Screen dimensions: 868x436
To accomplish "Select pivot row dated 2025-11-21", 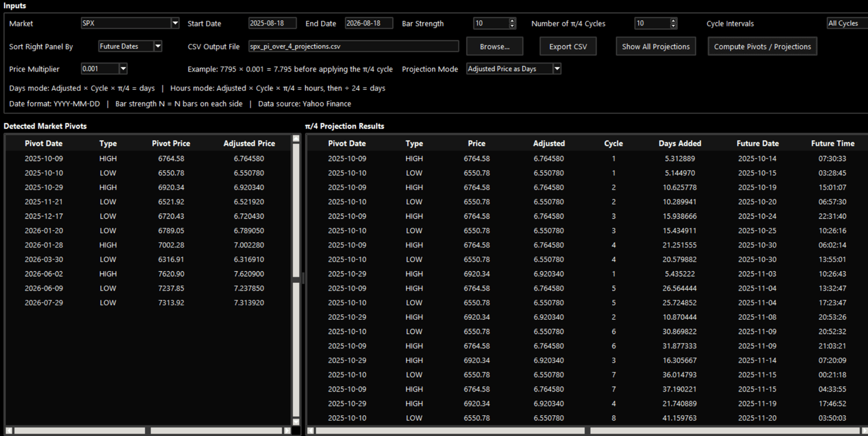I will point(148,202).
